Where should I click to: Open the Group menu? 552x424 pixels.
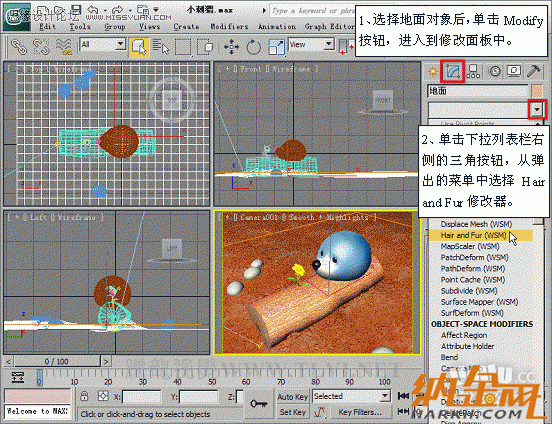pyautogui.click(x=115, y=26)
